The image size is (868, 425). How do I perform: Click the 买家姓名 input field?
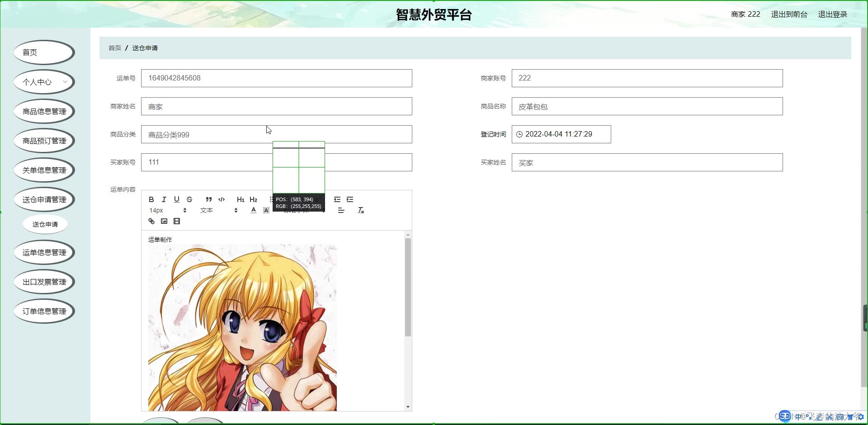pyautogui.click(x=647, y=162)
